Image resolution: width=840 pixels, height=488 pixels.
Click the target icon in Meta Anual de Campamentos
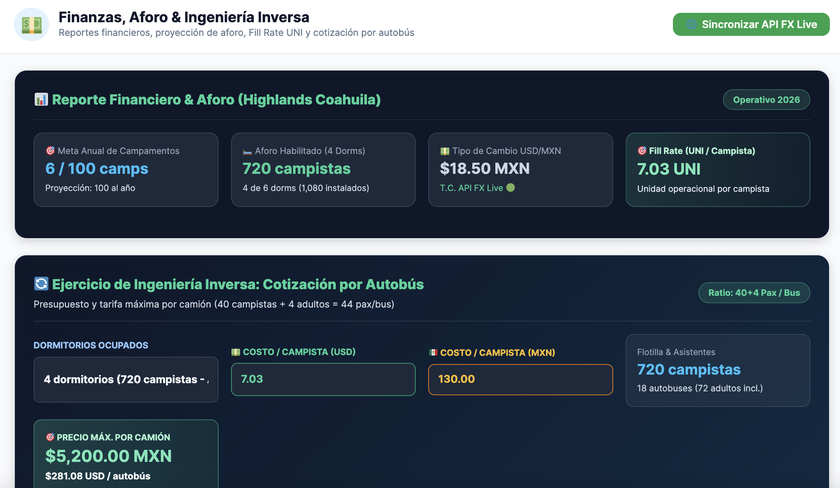point(50,151)
